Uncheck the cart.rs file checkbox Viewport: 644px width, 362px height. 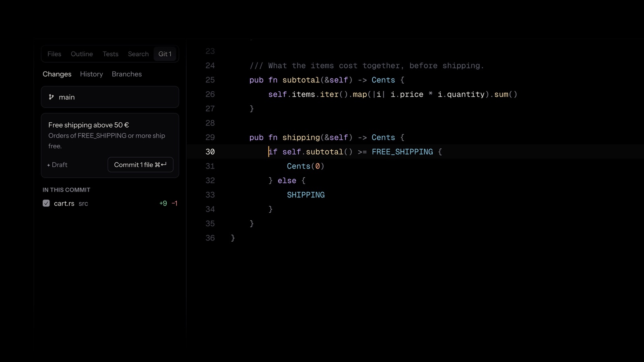coord(46,203)
